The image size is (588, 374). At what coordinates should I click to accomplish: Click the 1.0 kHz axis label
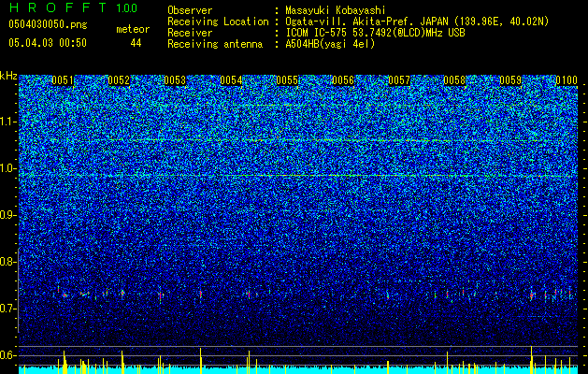8,168
